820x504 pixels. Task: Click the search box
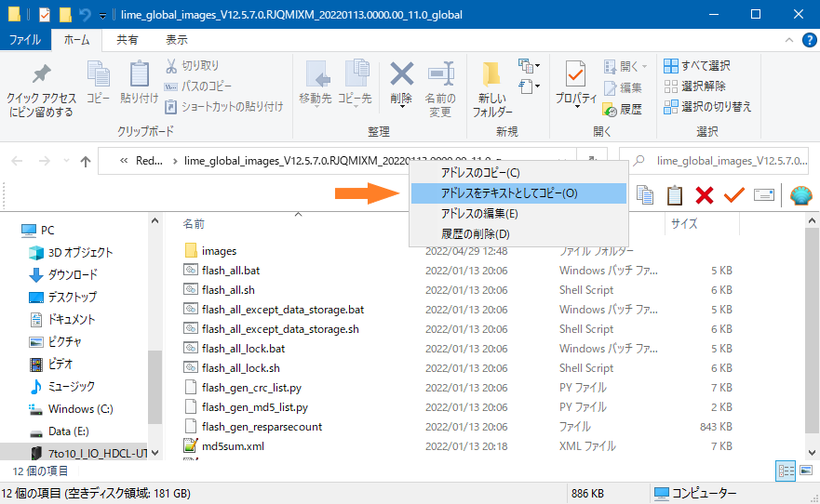(714, 161)
